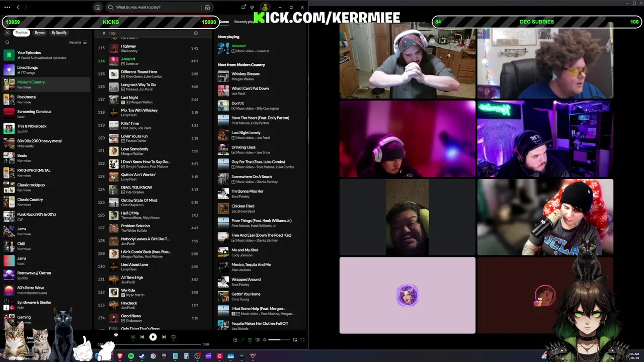This screenshot has height=362, width=644.
Task: Open Steam from the taskbar
Action: click(142, 356)
